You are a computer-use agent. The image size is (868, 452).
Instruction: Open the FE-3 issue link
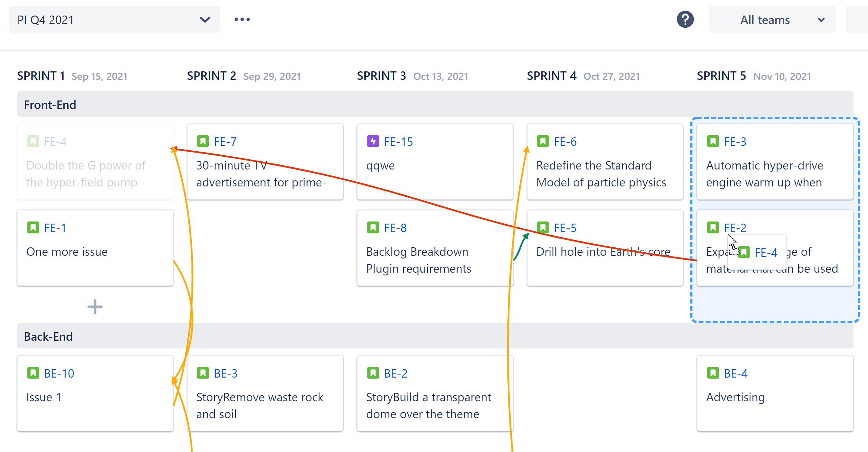click(735, 142)
